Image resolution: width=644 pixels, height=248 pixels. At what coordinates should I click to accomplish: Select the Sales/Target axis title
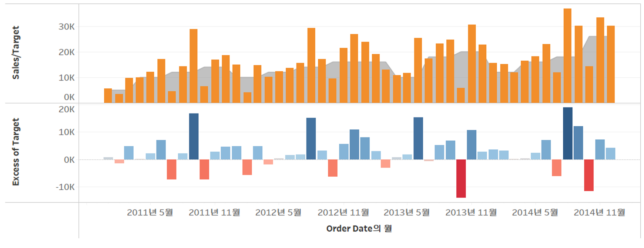click(16, 52)
